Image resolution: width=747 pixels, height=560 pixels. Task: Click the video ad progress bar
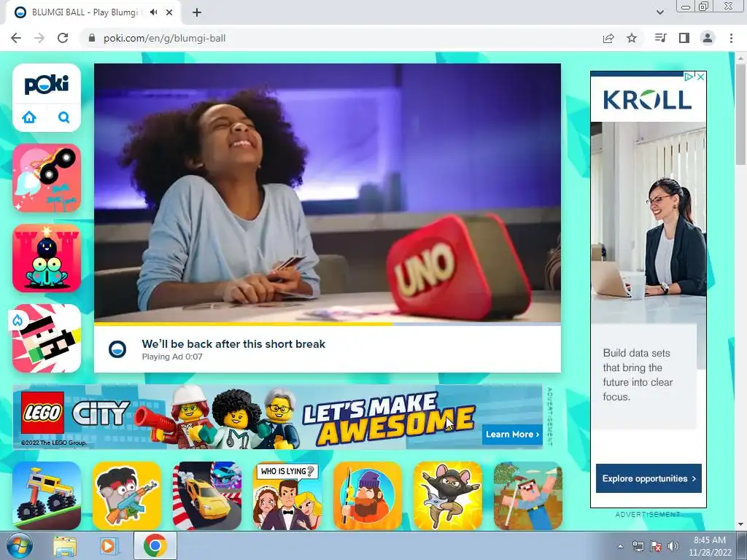pyautogui.click(x=328, y=324)
